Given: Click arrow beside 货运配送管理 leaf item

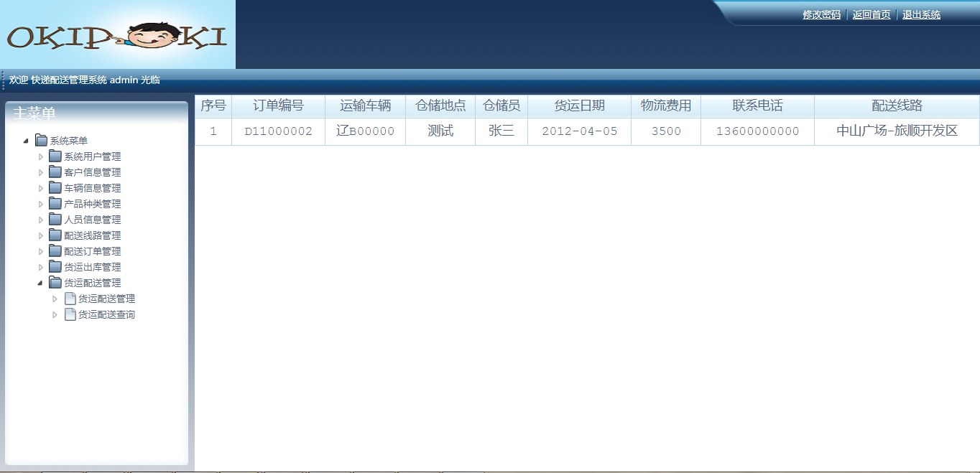Looking at the screenshot, I should coord(55,299).
